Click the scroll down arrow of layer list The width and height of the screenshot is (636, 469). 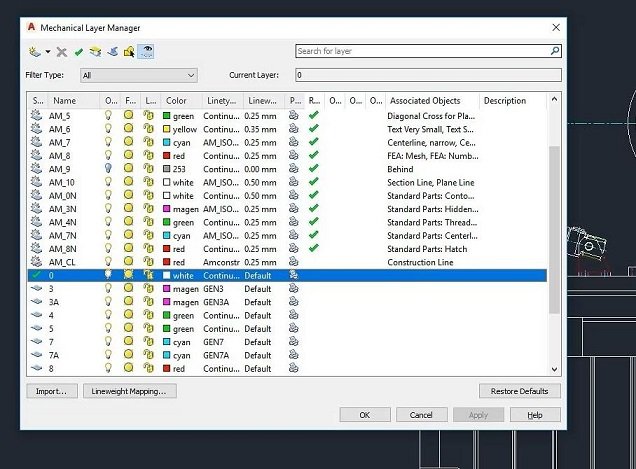[x=554, y=369]
